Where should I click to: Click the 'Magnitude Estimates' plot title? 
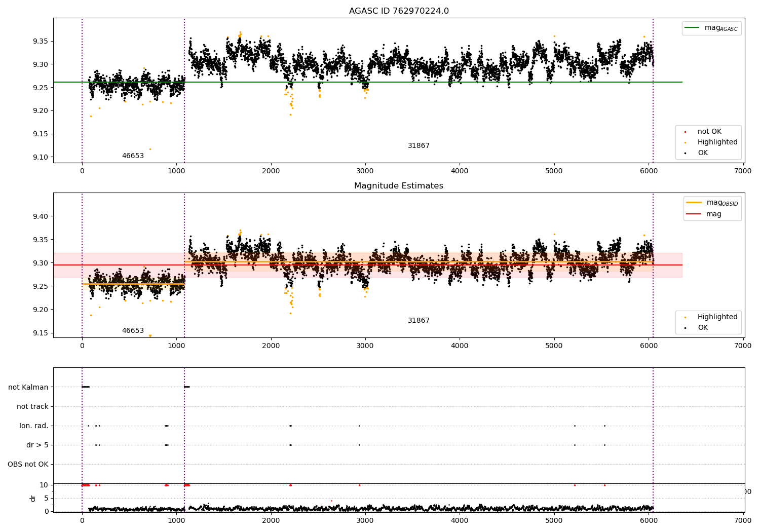click(x=399, y=186)
